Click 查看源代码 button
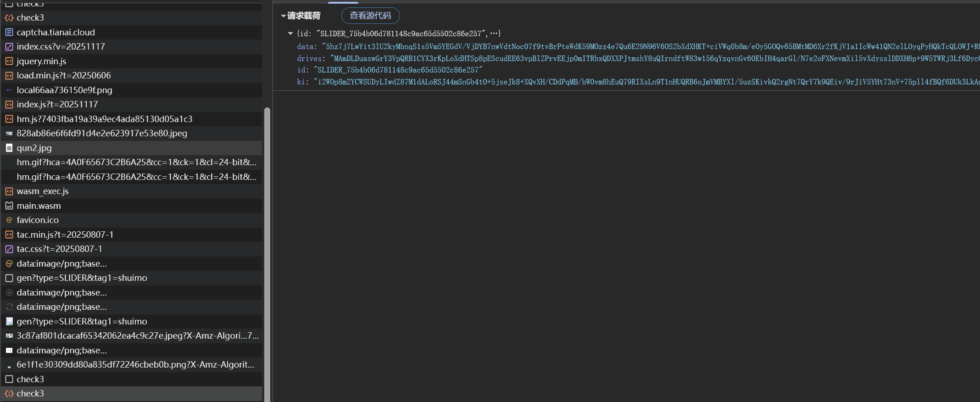 370,16
